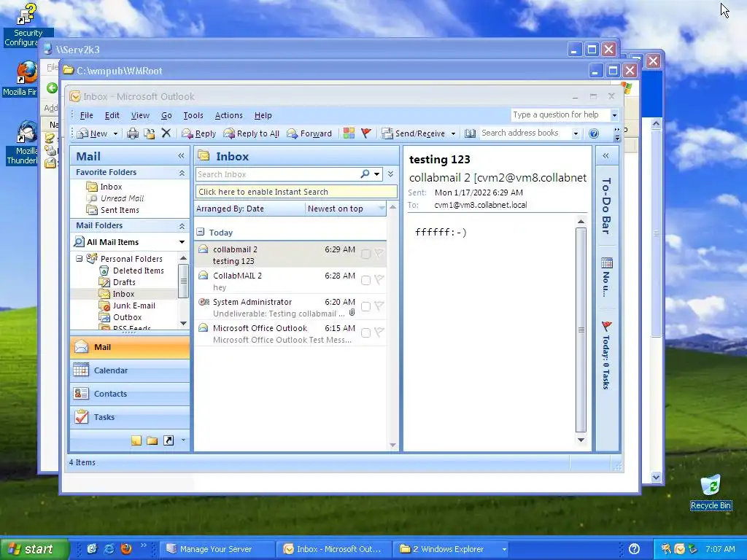Screen dimensions: 747x560
Task: Click attachment paperclip on Undeliverable message
Action: pyautogui.click(x=352, y=313)
